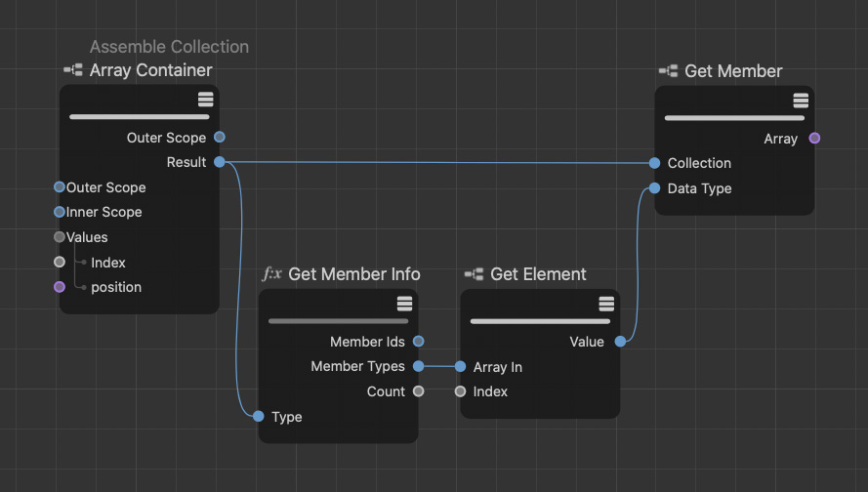This screenshot has height=492, width=868.
Task: Click the Data Type label
Action: (x=700, y=188)
